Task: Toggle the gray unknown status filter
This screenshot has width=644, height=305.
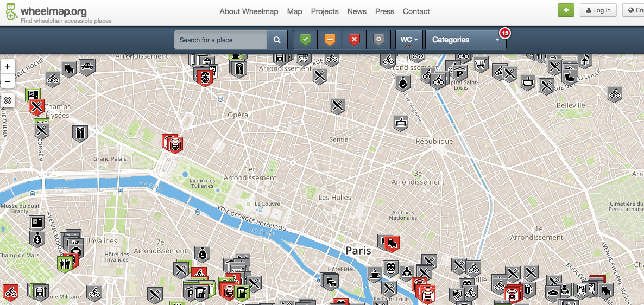Action: click(378, 40)
